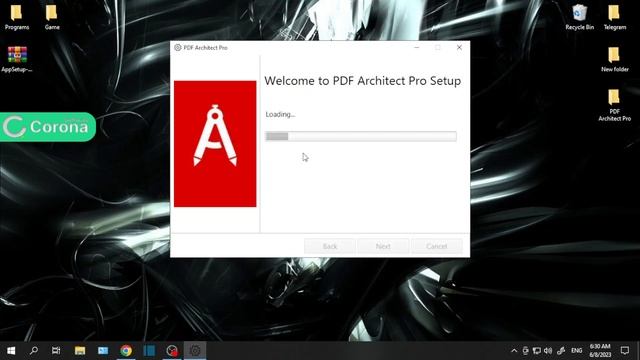This screenshot has height=360, width=640.
Task: Change the ENG input language
Action: [576, 351]
